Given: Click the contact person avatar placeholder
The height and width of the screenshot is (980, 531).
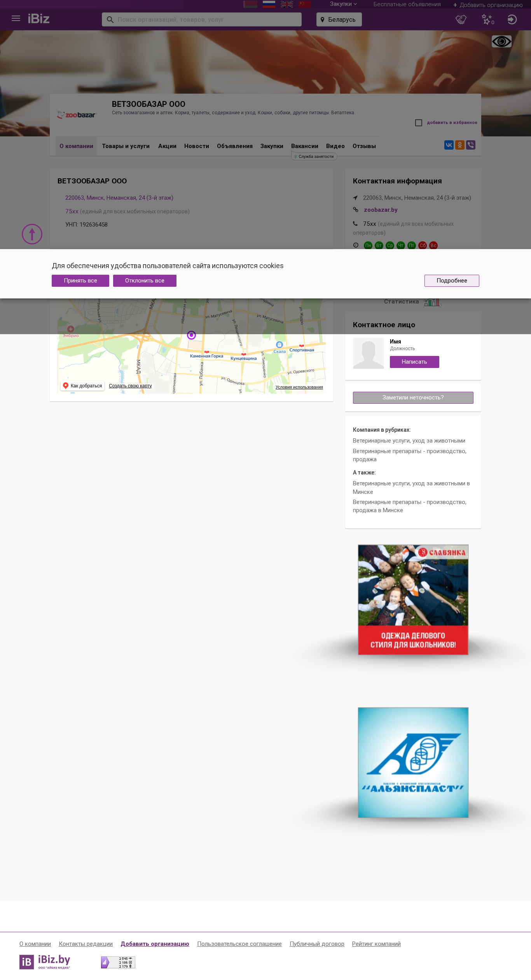Looking at the screenshot, I should (x=368, y=353).
